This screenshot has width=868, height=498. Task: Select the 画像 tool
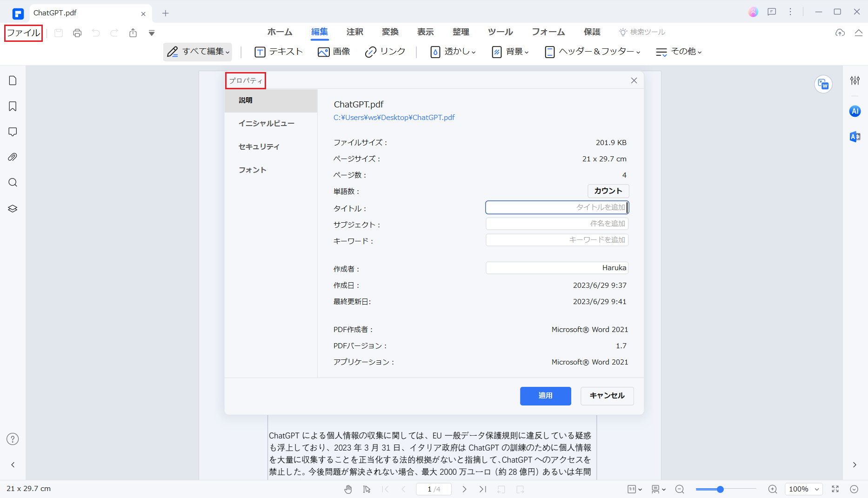pos(334,52)
